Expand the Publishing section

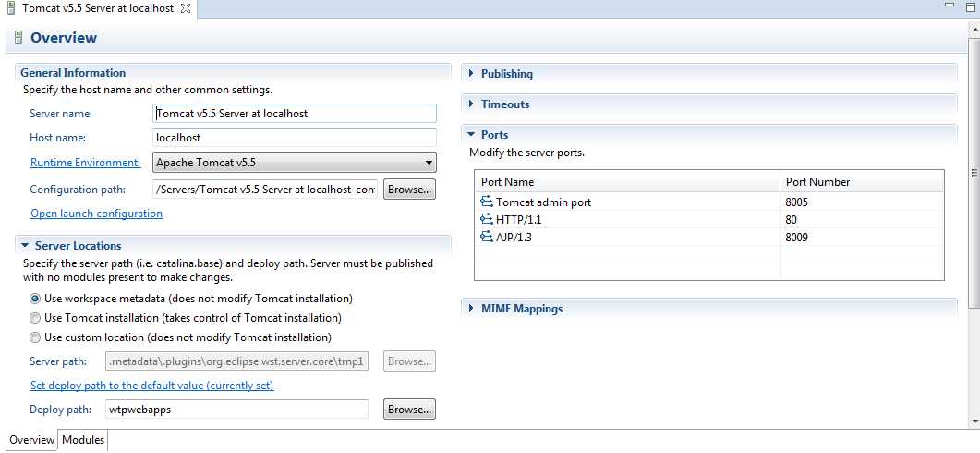pos(472,74)
